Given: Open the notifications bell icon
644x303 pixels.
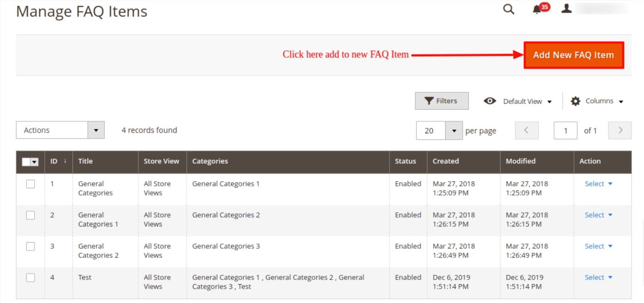Looking at the screenshot, I should 537,10.
